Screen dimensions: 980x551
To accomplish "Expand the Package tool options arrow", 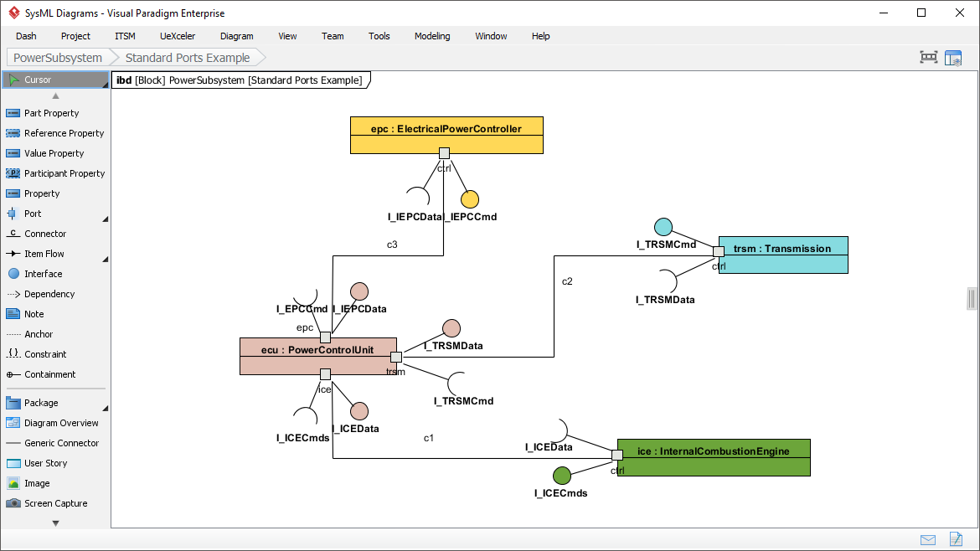I will coord(104,407).
